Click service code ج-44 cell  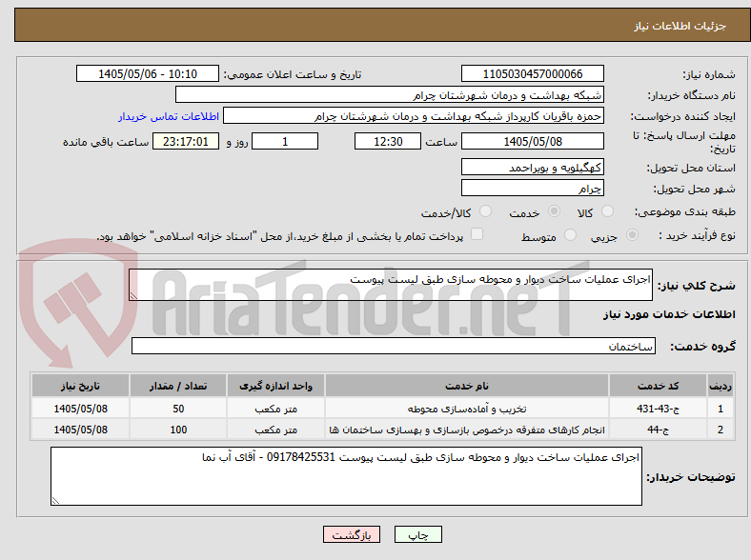[x=659, y=430]
